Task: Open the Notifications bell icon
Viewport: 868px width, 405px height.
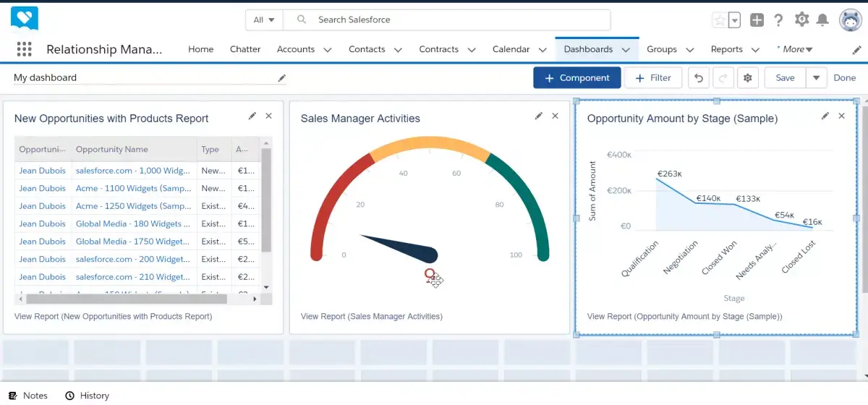Action: click(x=823, y=20)
